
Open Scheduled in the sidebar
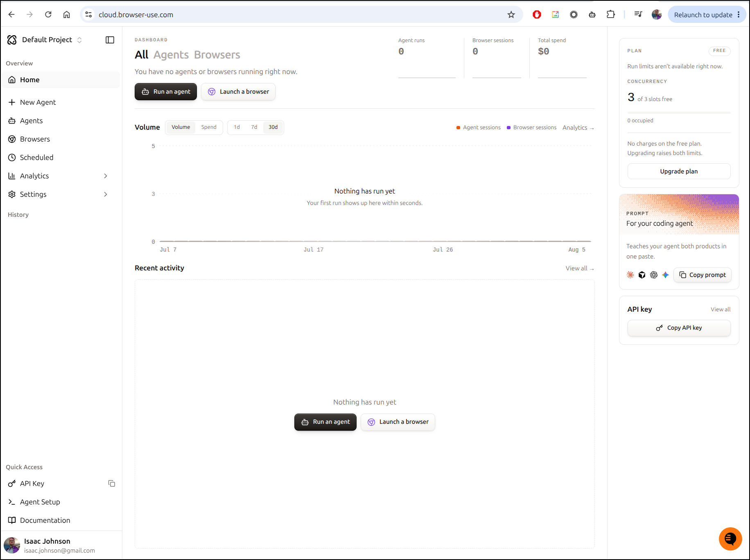point(61,157)
